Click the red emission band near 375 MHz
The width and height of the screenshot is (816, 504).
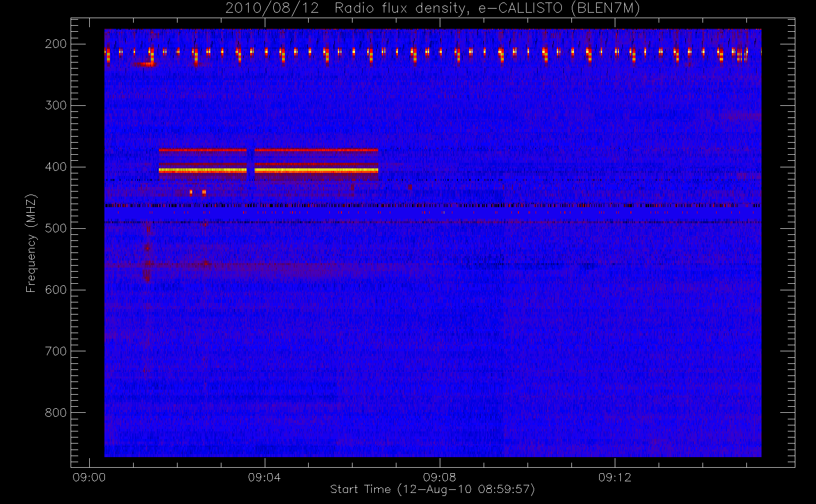(x=268, y=150)
